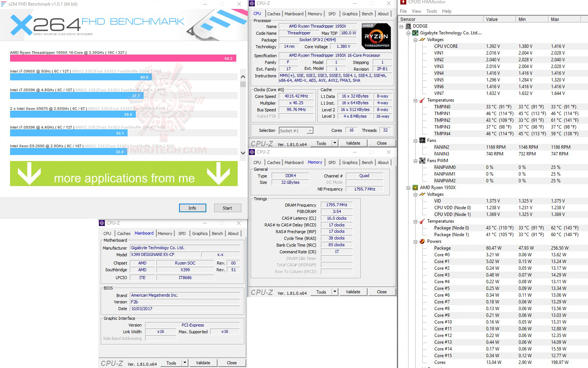Collapse the Gigabyte Technology node

pos(409,33)
